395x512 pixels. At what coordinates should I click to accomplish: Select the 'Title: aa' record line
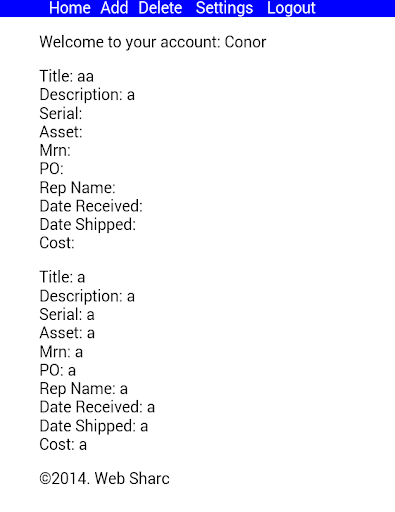click(x=67, y=76)
